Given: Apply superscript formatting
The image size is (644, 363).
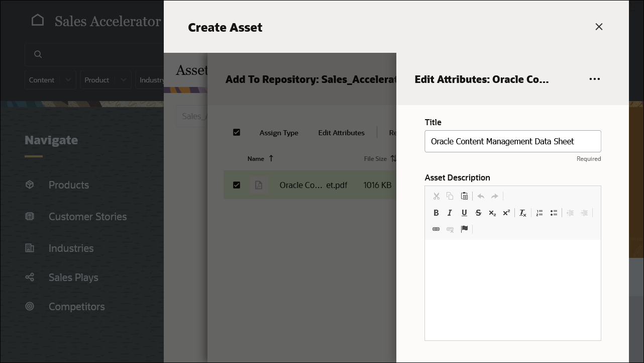Looking at the screenshot, I should (x=506, y=212).
